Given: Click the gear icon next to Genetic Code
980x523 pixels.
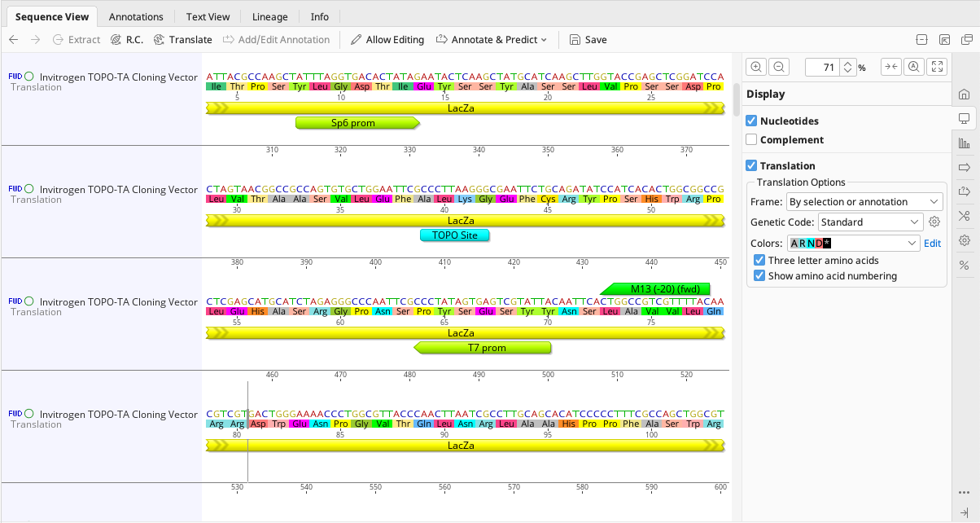Looking at the screenshot, I should click(934, 222).
